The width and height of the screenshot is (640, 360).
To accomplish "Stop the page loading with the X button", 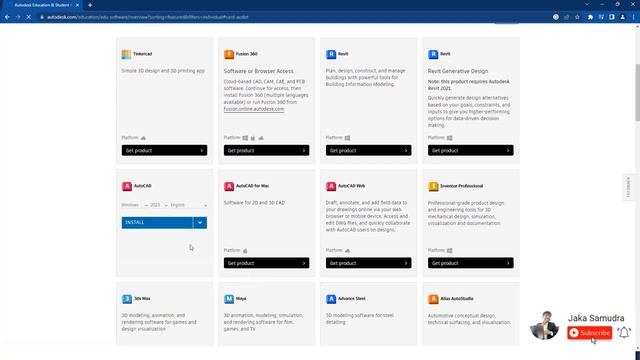I will [x=29, y=17].
